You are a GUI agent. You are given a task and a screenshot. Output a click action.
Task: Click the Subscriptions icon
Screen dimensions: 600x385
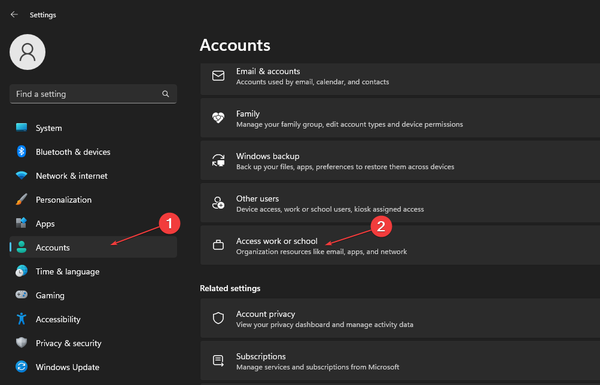coord(218,361)
